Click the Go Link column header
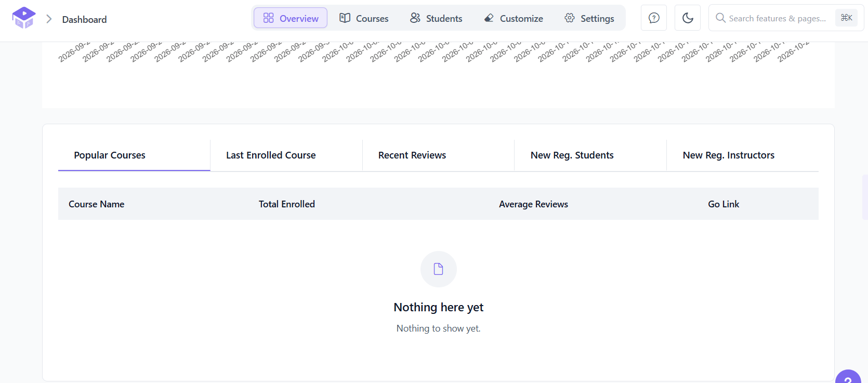Image resolution: width=868 pixels, height=383 pixels. [x=724, y=204]
